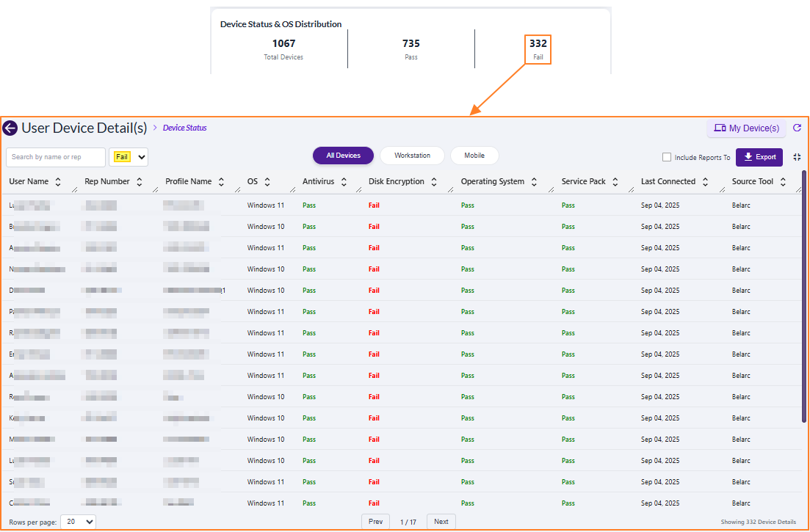Open the Fail status filter dropdown

[129, 157]
